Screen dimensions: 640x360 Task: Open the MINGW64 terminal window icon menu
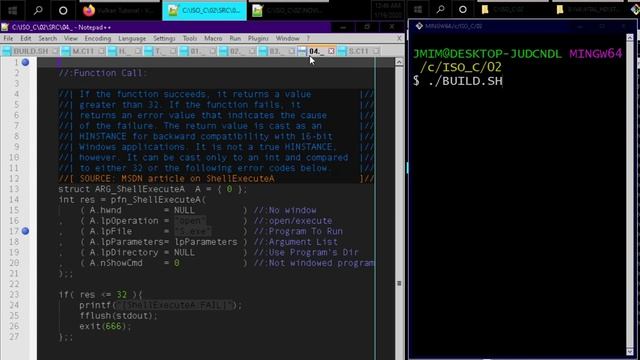coord(419,26)
